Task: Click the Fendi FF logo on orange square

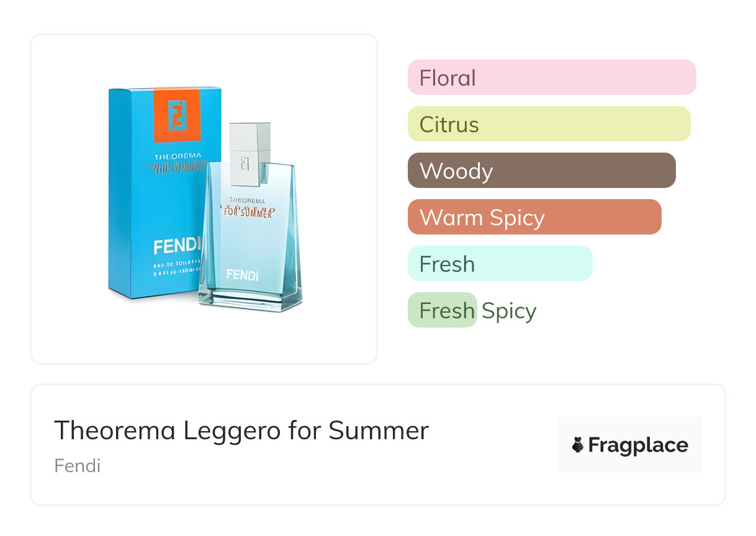Action: pos(178,114)
